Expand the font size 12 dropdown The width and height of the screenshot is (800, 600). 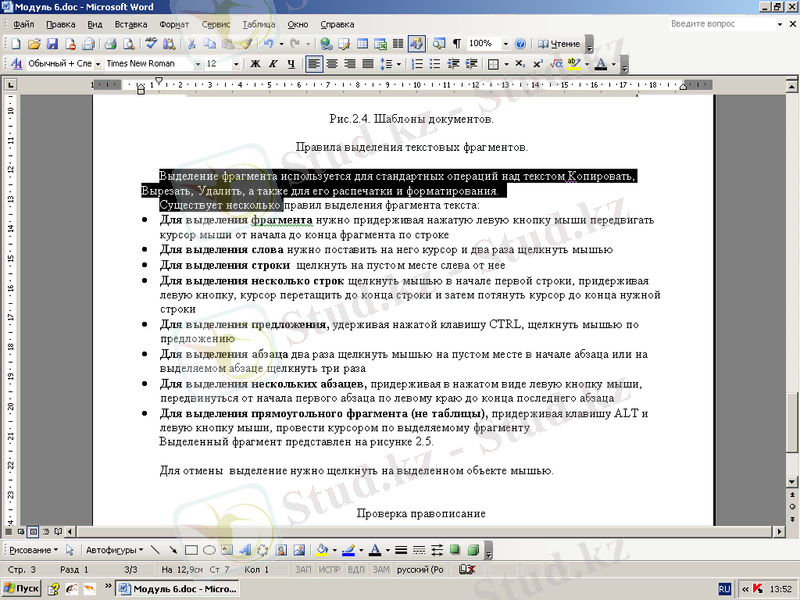coord(233,64)
